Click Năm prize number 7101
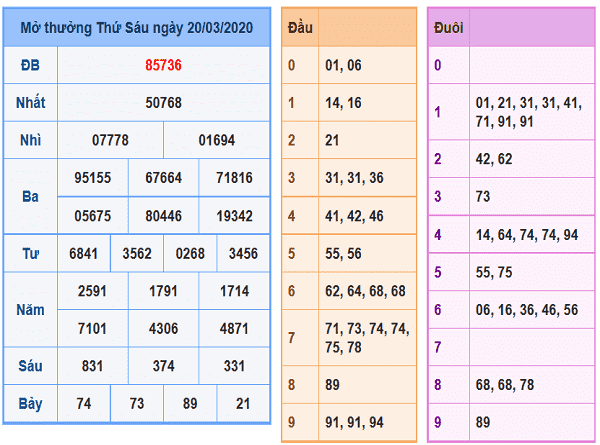The image size is (600, 445). click(92, 328)
